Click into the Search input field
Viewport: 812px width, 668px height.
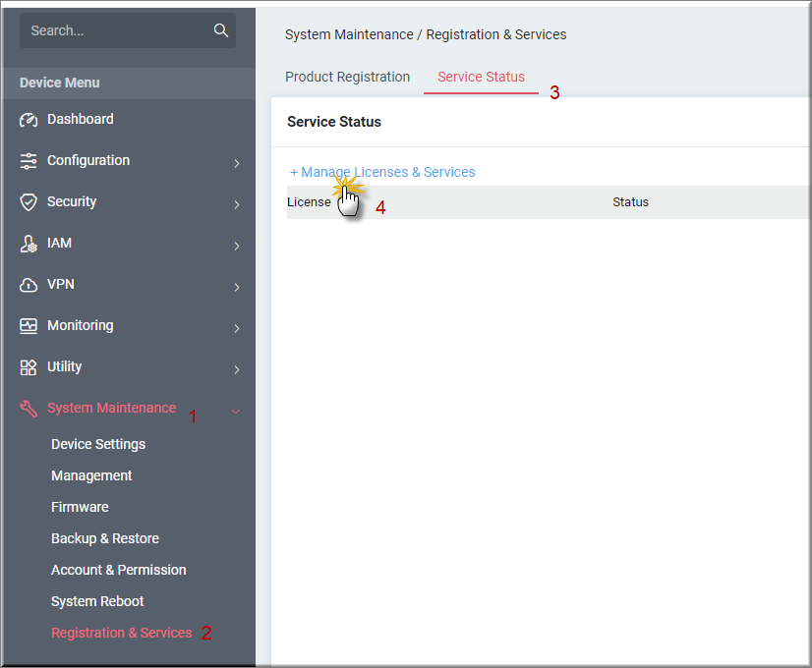click(x=113, y=30)
